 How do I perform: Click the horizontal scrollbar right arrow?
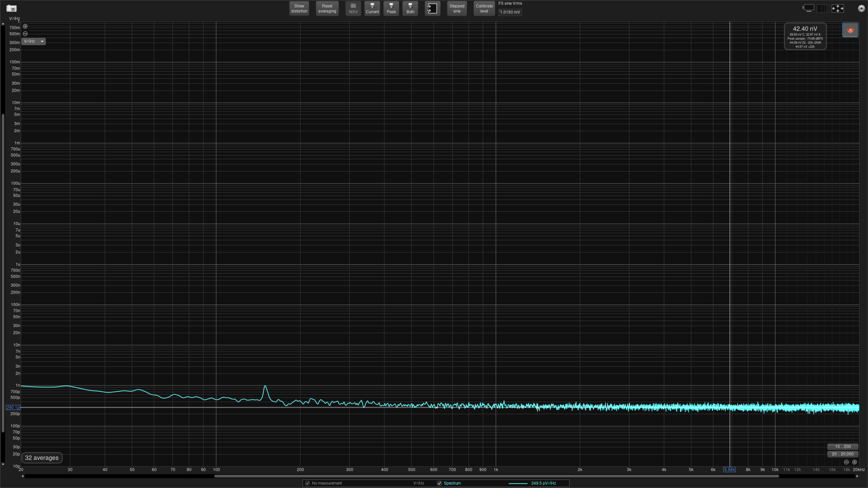click(x=857, y=476)
